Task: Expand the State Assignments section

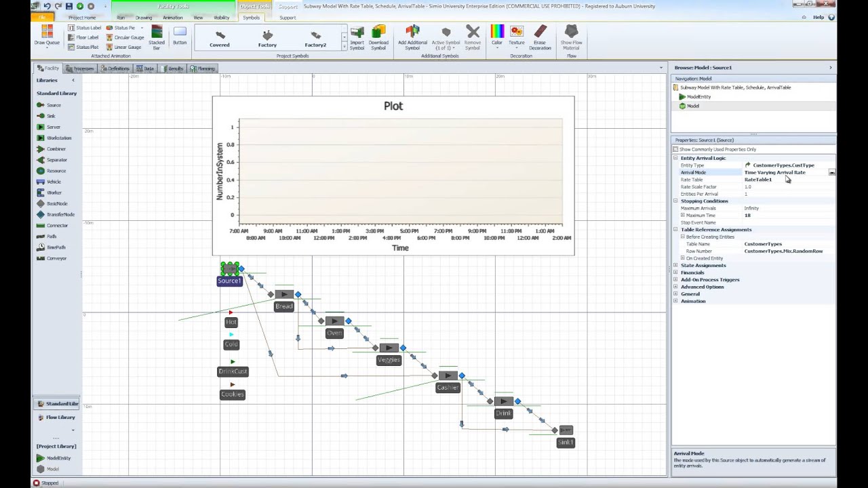Action: pos(675,266)
